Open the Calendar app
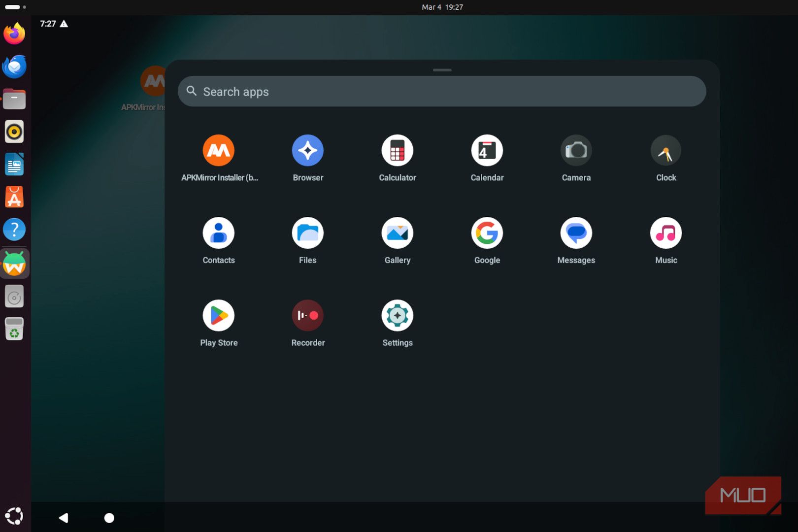 click(487, 150)
